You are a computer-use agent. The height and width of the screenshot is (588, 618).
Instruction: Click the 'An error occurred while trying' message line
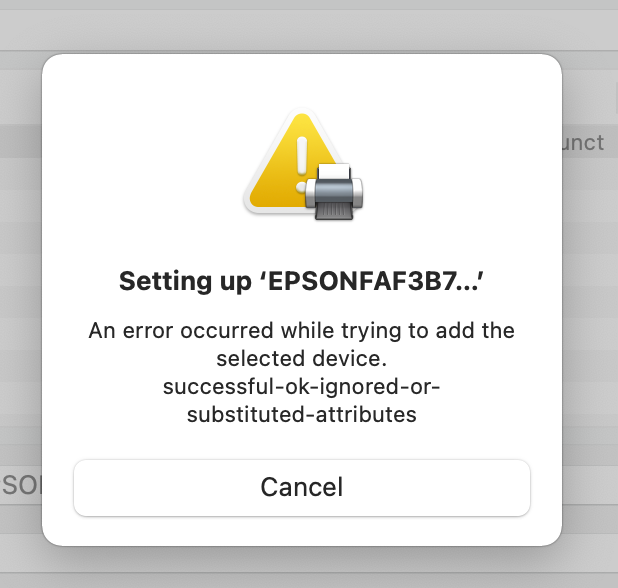(x=302, y=330)
